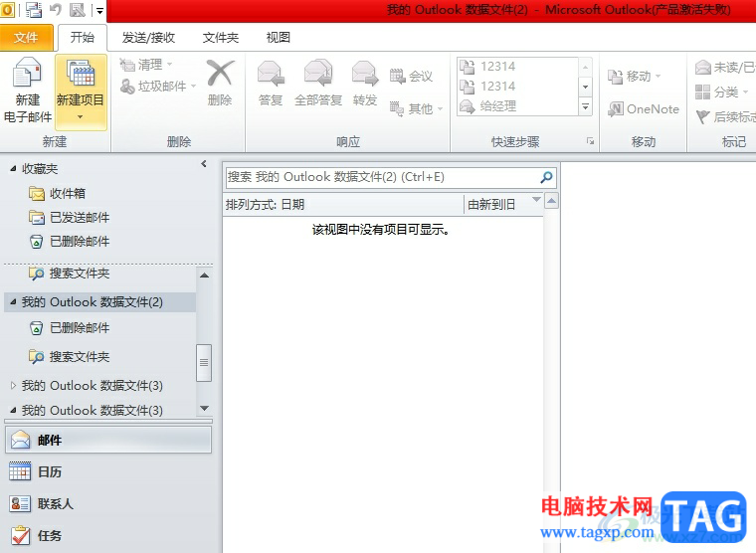
Task: Open the New Items (新建项目) dropdown
Action: click(x=81, y=92)
